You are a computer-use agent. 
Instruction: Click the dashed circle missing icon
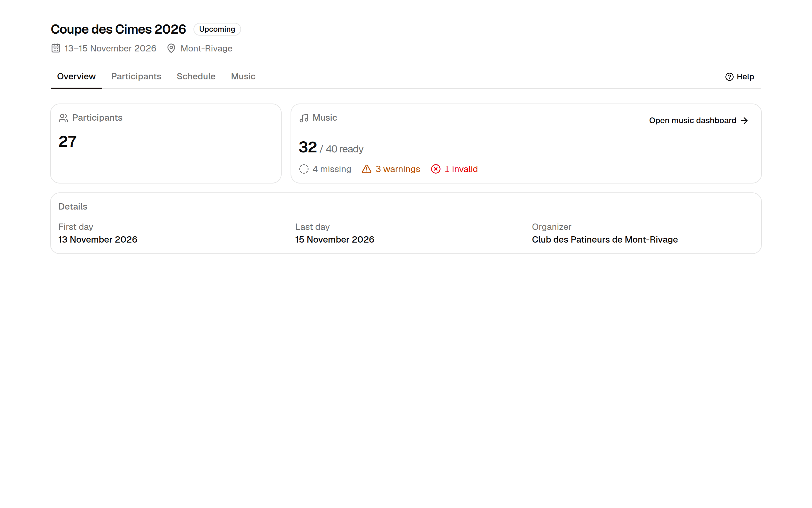[x=304, y=169]
